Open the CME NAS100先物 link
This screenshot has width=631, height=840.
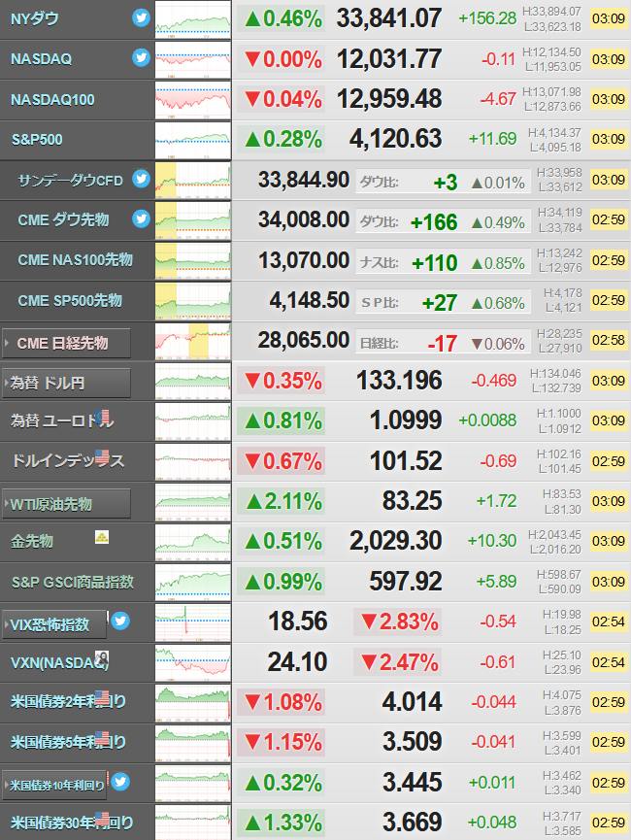(x=75, y=260)
